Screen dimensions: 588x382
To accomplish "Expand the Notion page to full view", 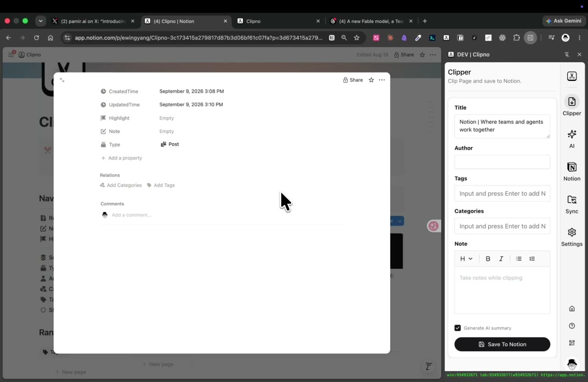I will 62,80.
